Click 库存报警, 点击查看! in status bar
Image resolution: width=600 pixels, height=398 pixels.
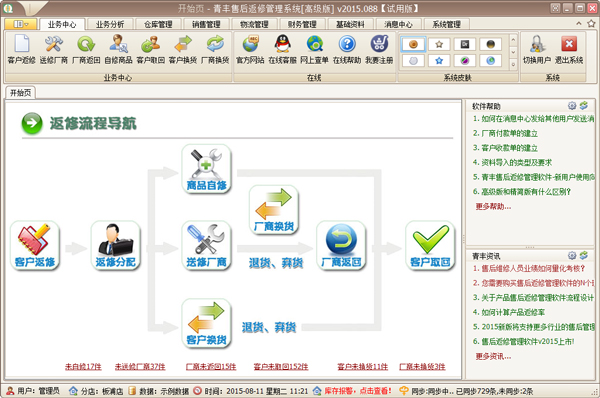point(358,391)
